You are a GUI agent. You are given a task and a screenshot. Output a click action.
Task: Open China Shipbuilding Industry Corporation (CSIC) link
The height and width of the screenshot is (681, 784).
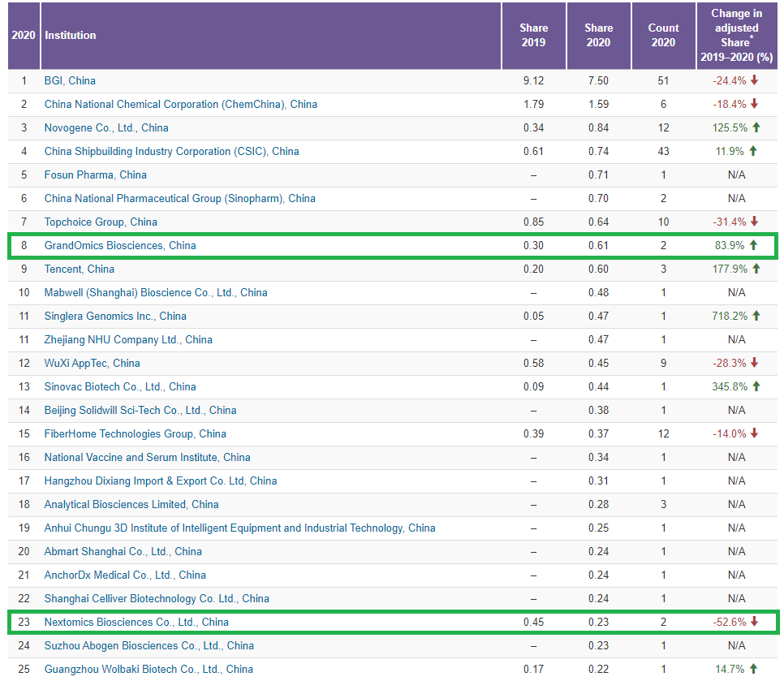(x=171, y=151)
